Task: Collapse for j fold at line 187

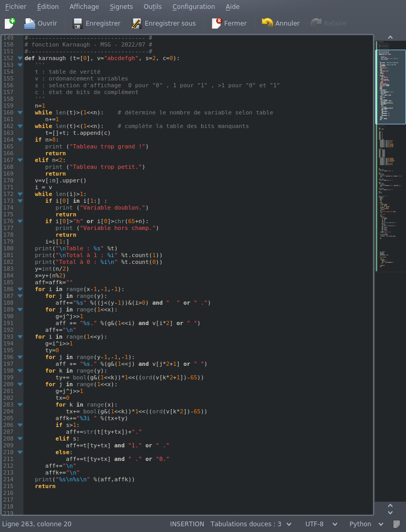Action: tap(20, 296)
